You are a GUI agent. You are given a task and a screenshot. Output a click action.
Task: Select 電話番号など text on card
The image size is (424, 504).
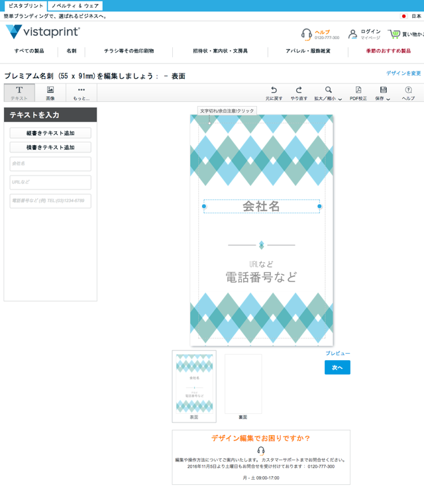(x=261, y=277)
